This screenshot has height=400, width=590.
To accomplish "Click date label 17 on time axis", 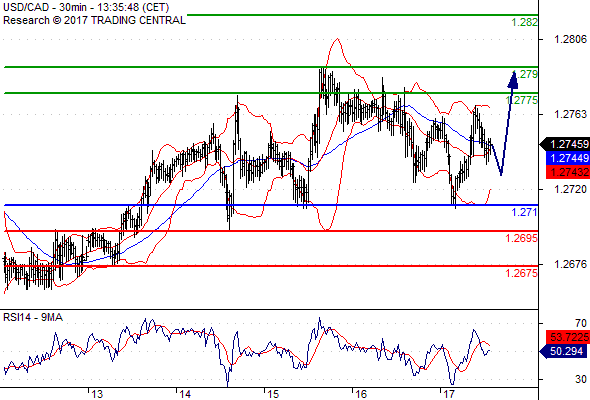I will (x=449, y=394).
